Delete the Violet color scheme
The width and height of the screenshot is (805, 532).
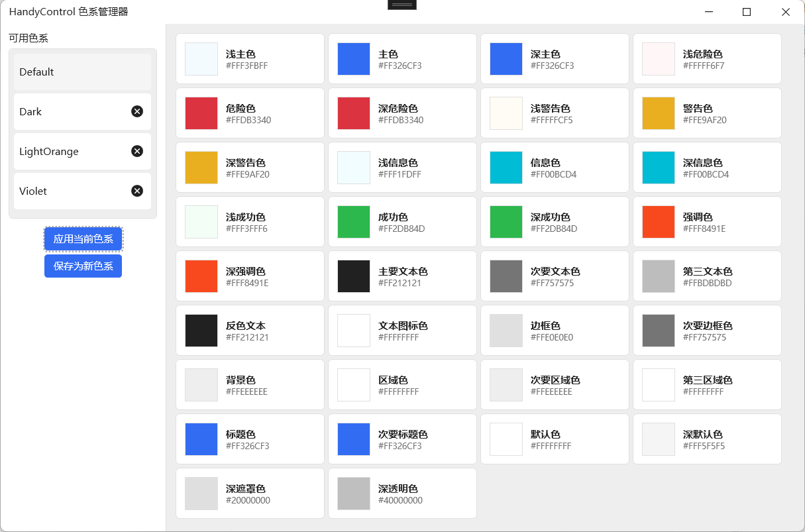(137, 191)
